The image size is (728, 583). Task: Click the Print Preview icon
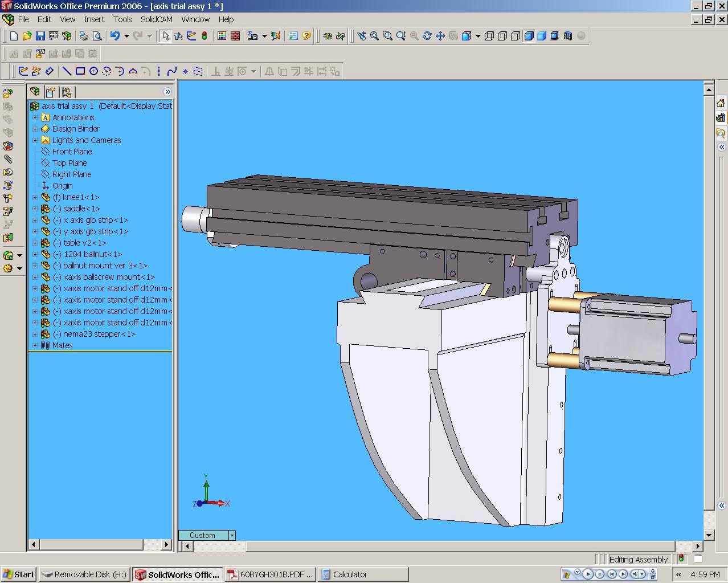click(x=97, y=36)
